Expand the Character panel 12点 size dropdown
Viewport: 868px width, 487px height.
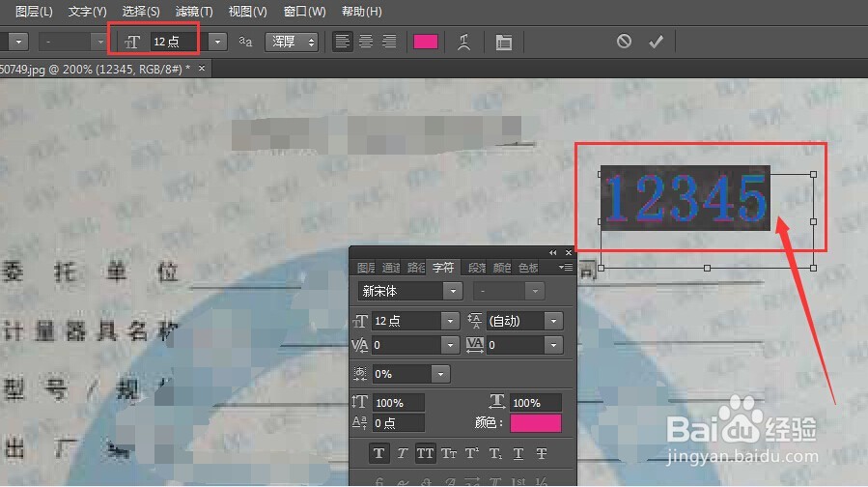pyautogui.click(x=450, y=321)
